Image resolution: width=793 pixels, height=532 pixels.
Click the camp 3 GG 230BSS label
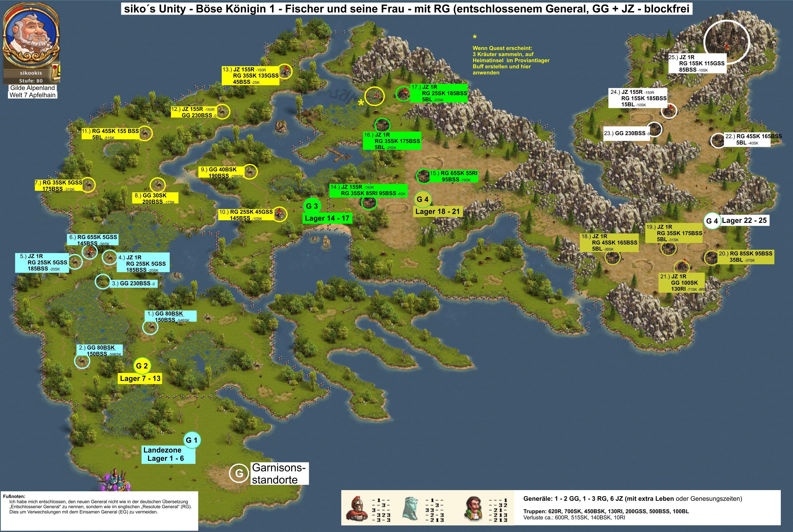click(134, 283)
